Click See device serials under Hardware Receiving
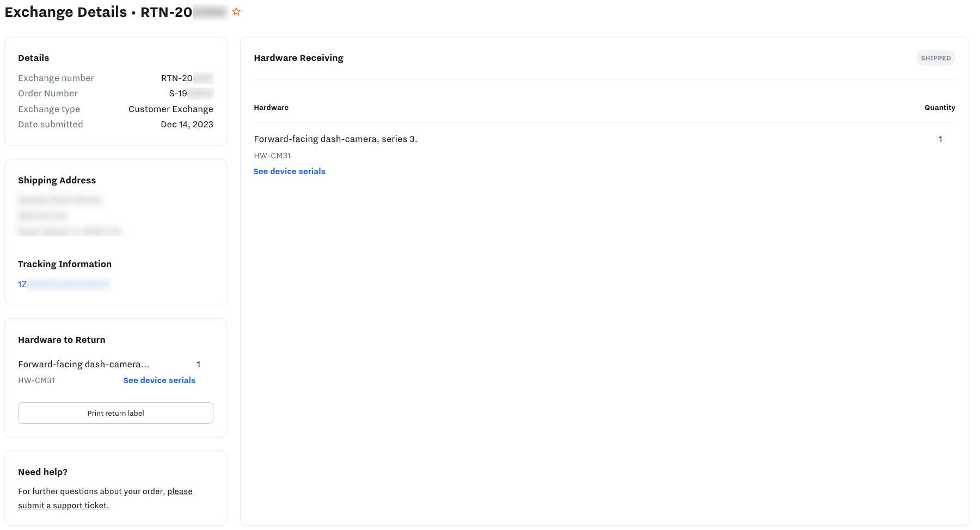The image size is (980, 530). pos(289,171)
